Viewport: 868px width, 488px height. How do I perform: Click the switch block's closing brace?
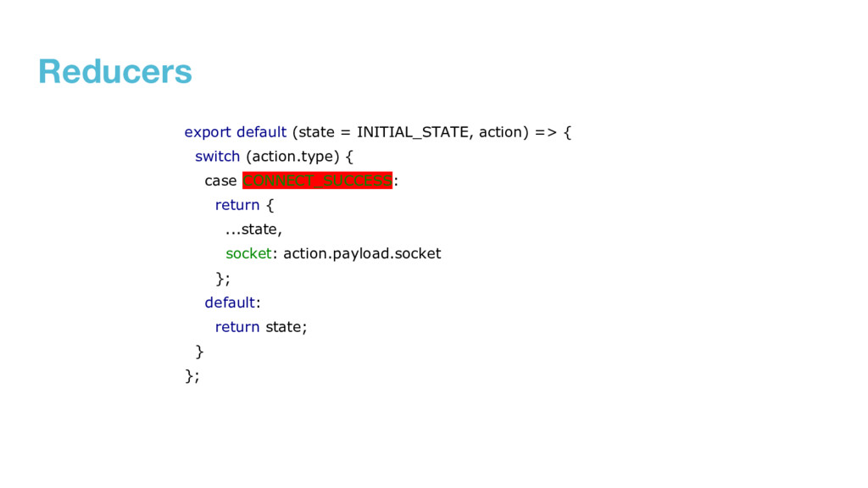click(200, 352)
